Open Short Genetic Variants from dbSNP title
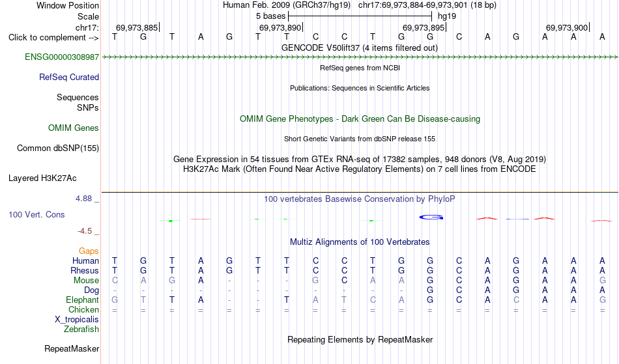 click(x=360, y=139)
